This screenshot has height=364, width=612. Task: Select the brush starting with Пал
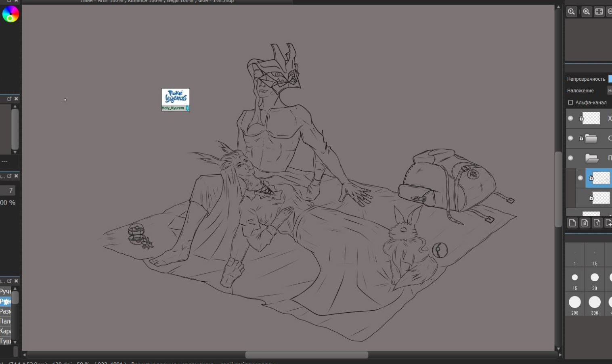[6, 321]
